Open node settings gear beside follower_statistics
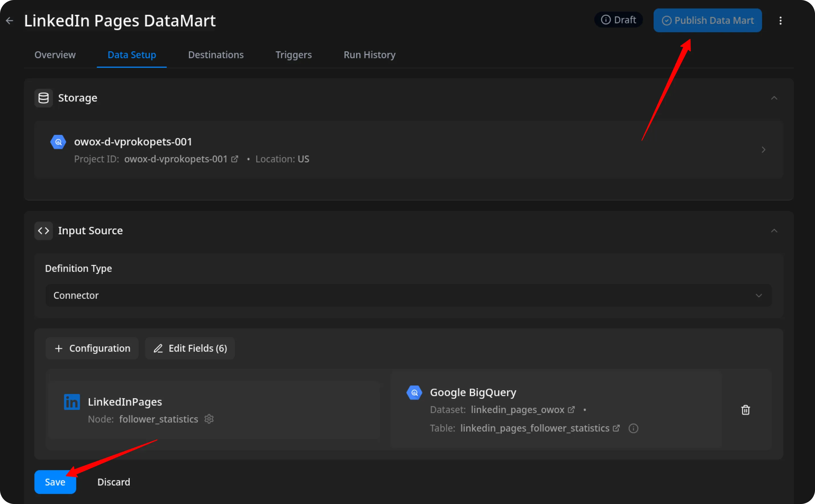The width and height of the screenshot is (815, 504). pyautogui.click(x=209, y=419)
